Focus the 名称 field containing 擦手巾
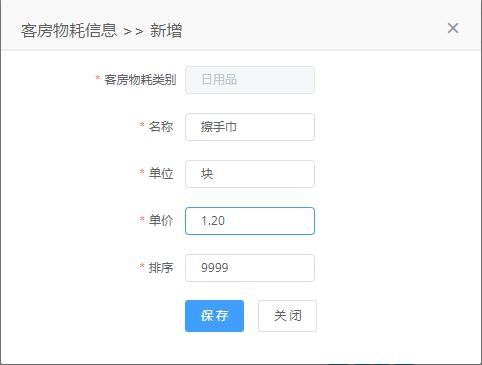 click(x=250, y=127)
